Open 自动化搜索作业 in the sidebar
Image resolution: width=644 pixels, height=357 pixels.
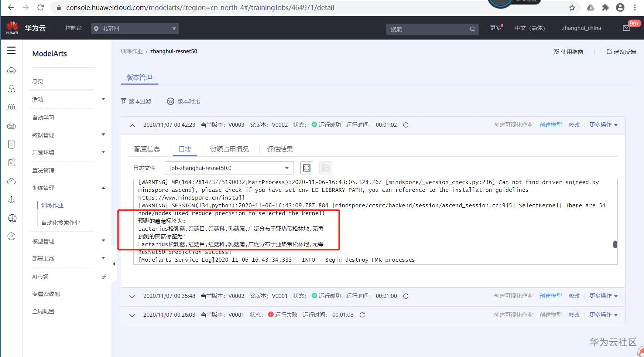click(61, 223)
